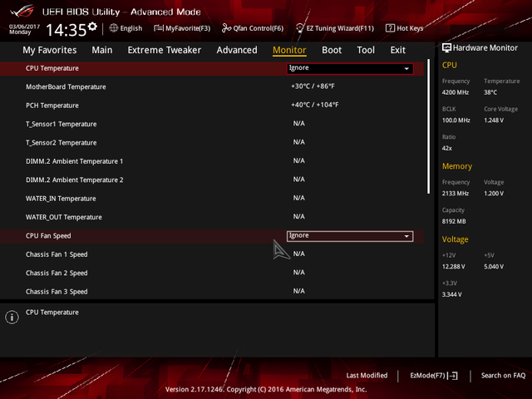
Task: Click 3.344 V voltage reading
Action: pos(452,294)
